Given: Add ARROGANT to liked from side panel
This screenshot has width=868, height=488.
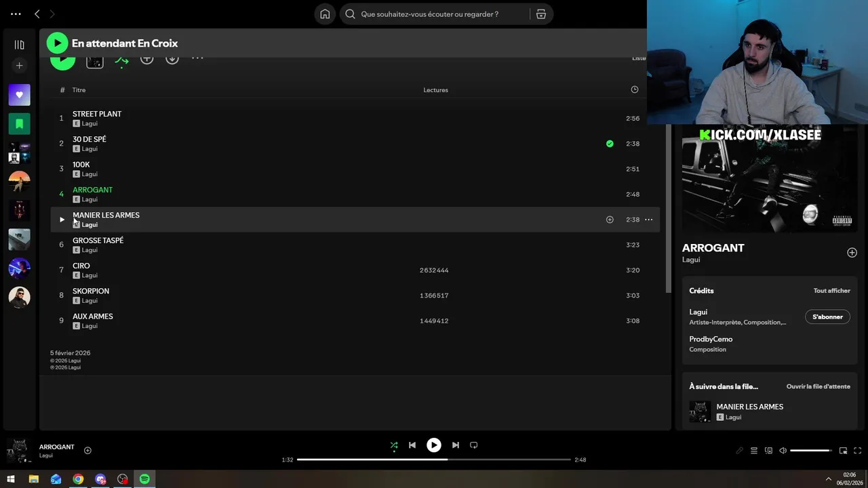Looking at the screenshot, I should (852, 253).
